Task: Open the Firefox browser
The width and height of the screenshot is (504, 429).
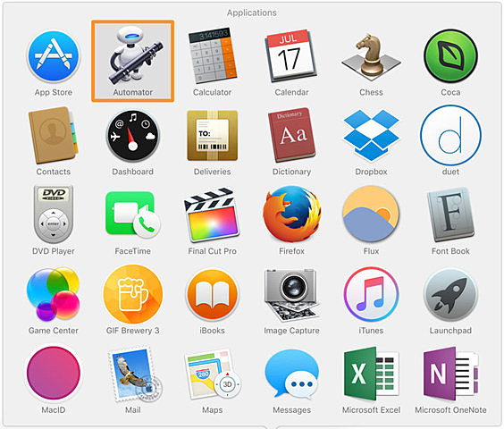Action: [x=292, y=214]
